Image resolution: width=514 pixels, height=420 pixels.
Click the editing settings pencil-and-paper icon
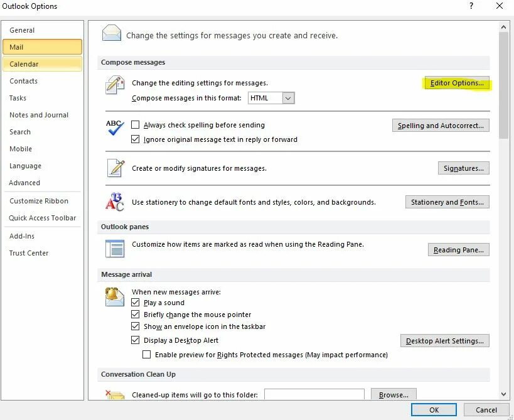(115, 85)
